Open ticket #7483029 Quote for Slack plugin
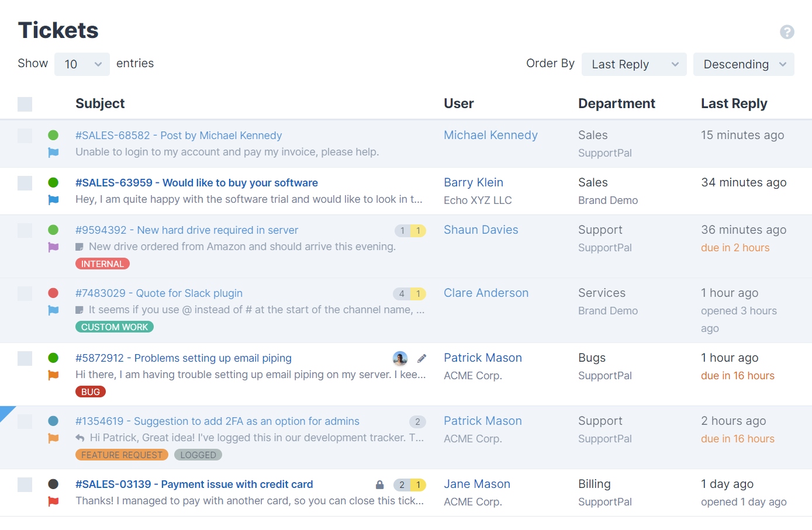This screenshot has height=530, width=812. point(159,293)
